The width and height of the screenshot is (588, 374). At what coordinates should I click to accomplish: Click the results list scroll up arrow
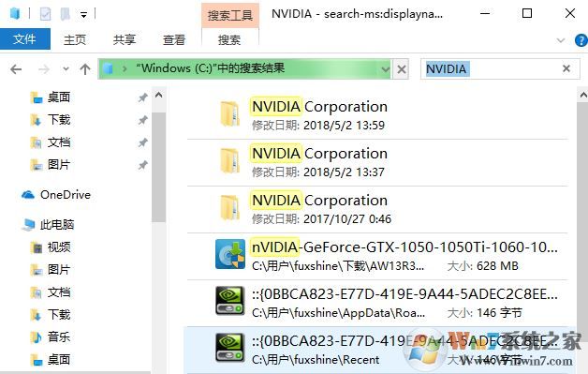pos(583,95)
